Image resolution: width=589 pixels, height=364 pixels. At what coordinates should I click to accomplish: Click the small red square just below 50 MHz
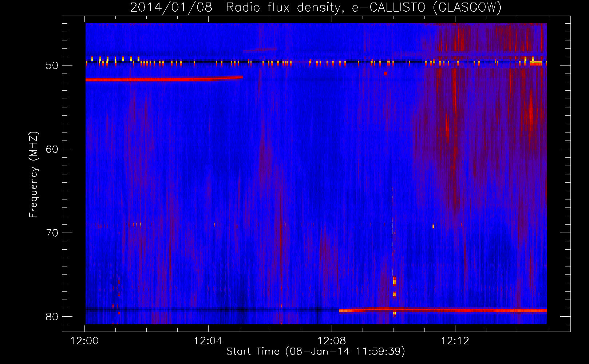click(386, 74)
